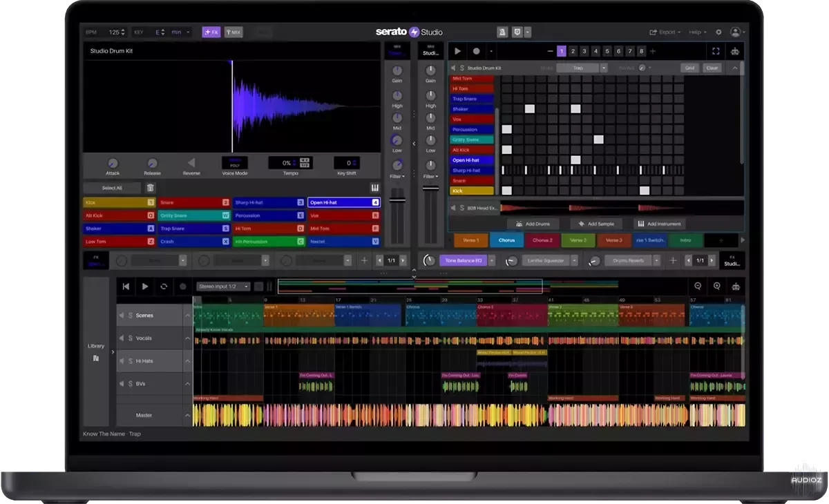This screenshot has width=829, height=504.
Task: Select pattern bar 5
Action: coord(607,51)
